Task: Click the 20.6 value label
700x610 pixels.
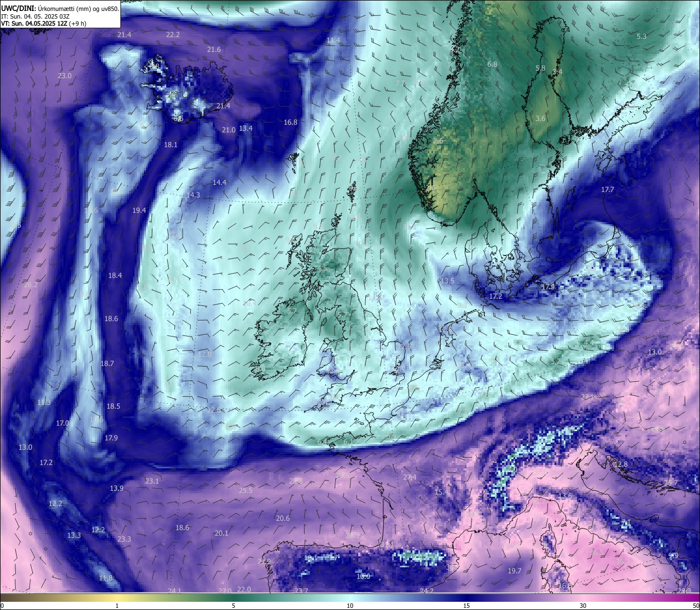Action: (x=283, y=518)
